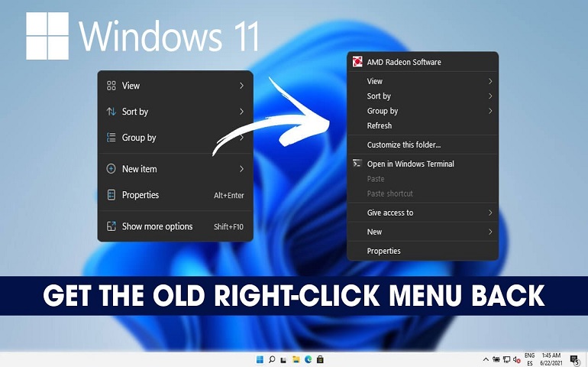Click Refresh in the classic menu
This screenshot has height=367, width=588.
(422, 125)
